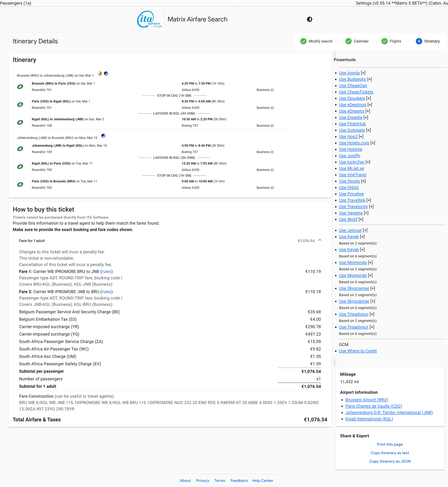Screen dimensions: 448x487
Task: Open Use Where to Credit link
Action: (x=358, y=351)
